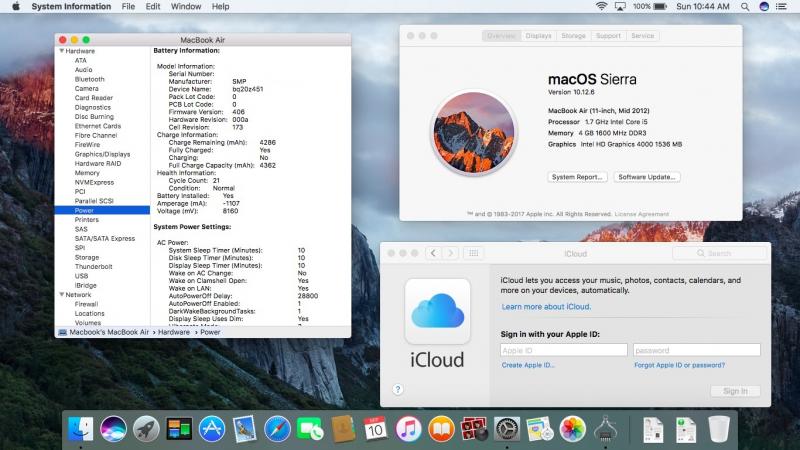Open Contacts book icon in dock
This screenshot has width=800, height=450.
(343, 429)
